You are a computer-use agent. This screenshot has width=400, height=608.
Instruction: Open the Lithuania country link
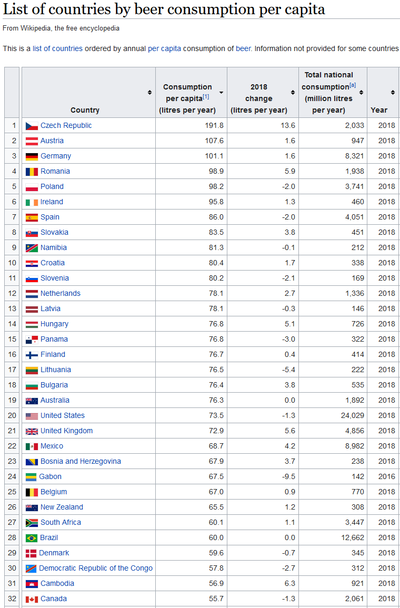tap(55, 370)
